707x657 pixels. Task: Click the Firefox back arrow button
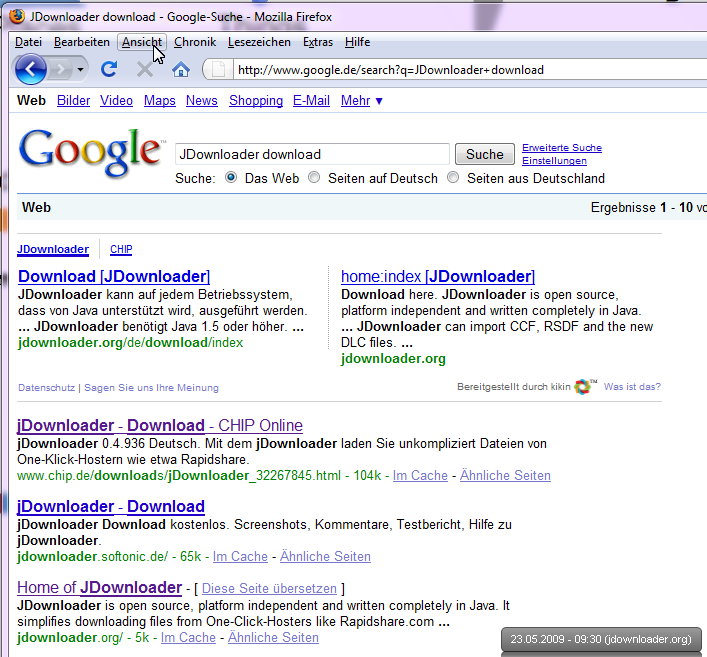[31, 69]
